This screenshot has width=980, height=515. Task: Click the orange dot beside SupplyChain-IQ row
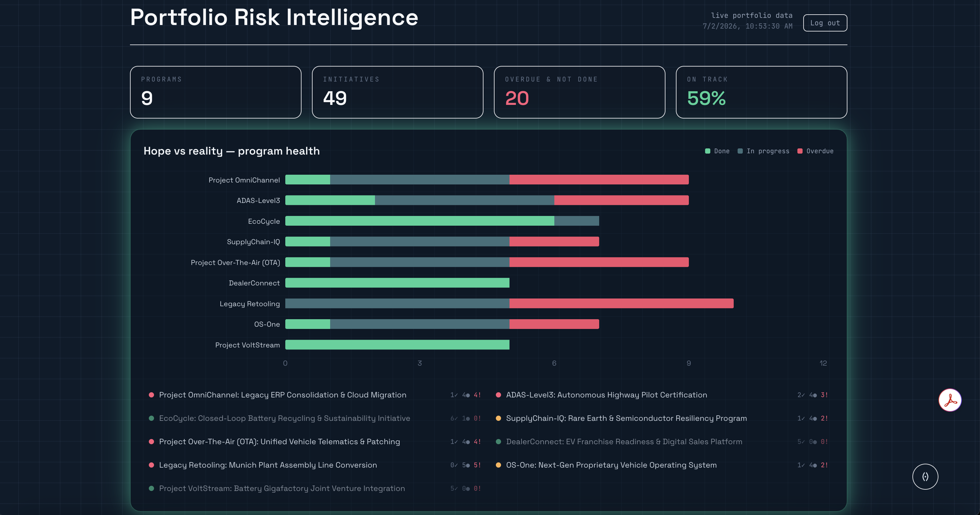tap(498, 418)
